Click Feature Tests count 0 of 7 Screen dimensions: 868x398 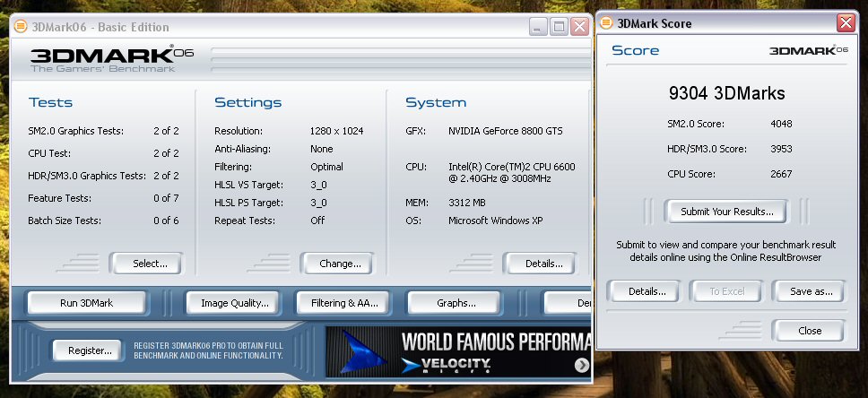(166, 198)
